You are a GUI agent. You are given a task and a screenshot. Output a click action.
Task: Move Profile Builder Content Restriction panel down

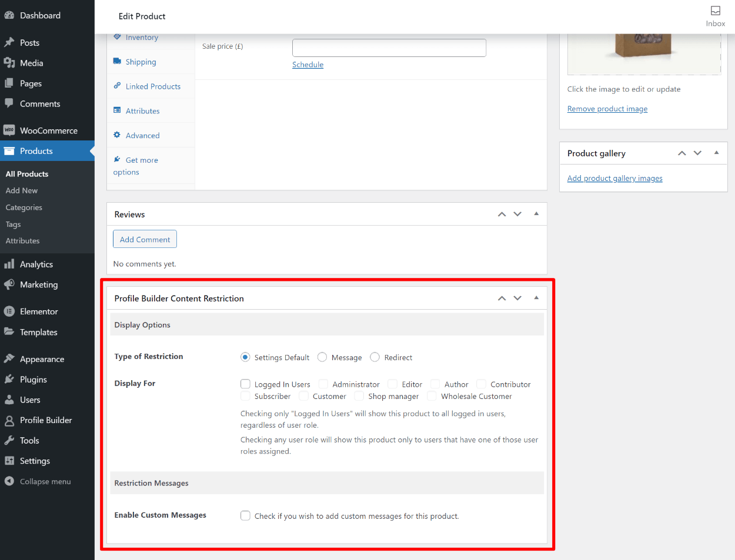(517, 299)
